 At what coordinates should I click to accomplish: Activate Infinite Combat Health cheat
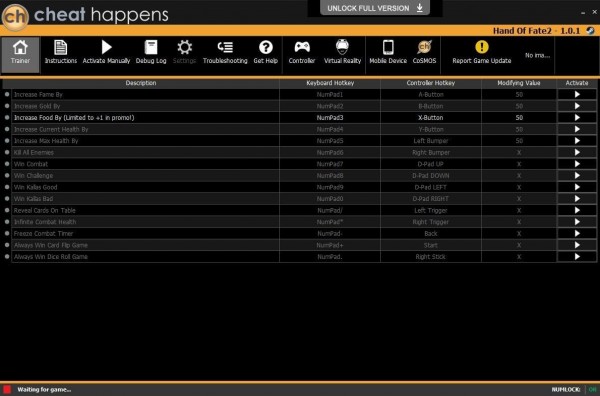pos(577,222)
